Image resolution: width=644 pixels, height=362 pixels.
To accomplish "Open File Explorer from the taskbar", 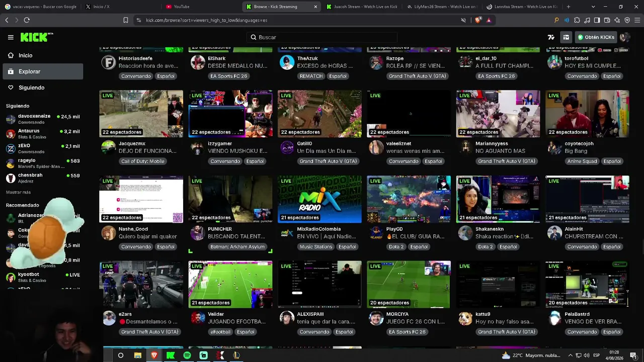I will click(x=138, y=355).
